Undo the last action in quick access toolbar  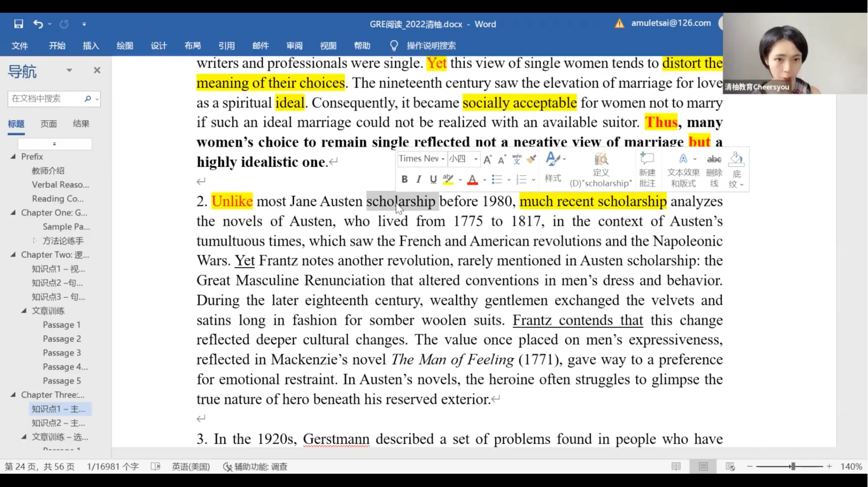(x=38, y=24)
